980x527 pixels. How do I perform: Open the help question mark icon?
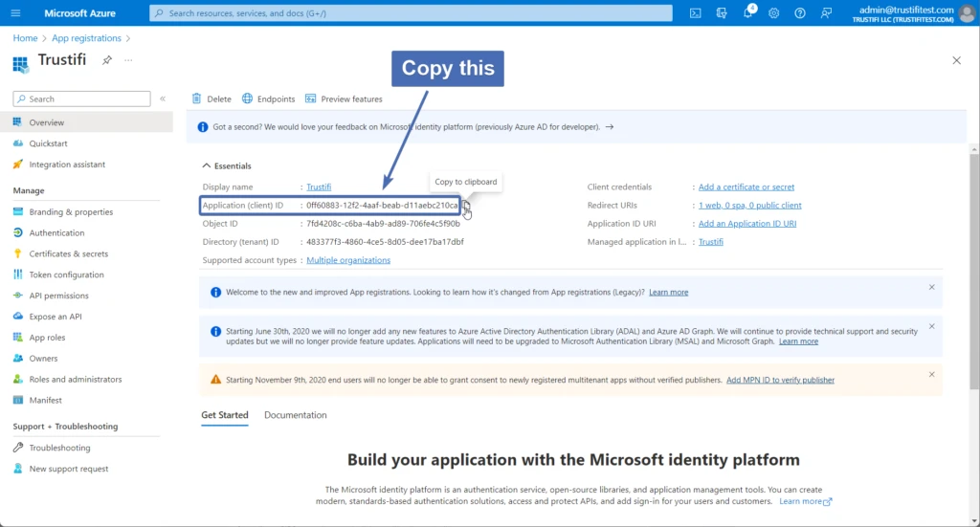tap(800, 13)
